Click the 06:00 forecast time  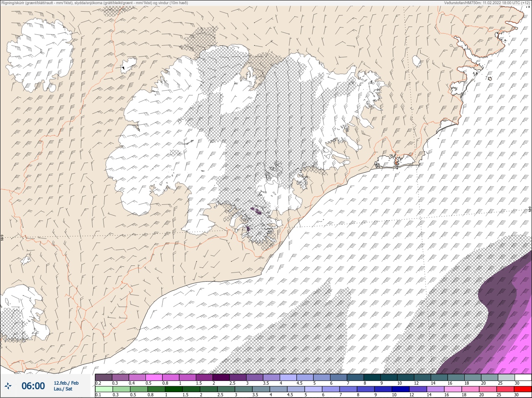coord(33,386)
